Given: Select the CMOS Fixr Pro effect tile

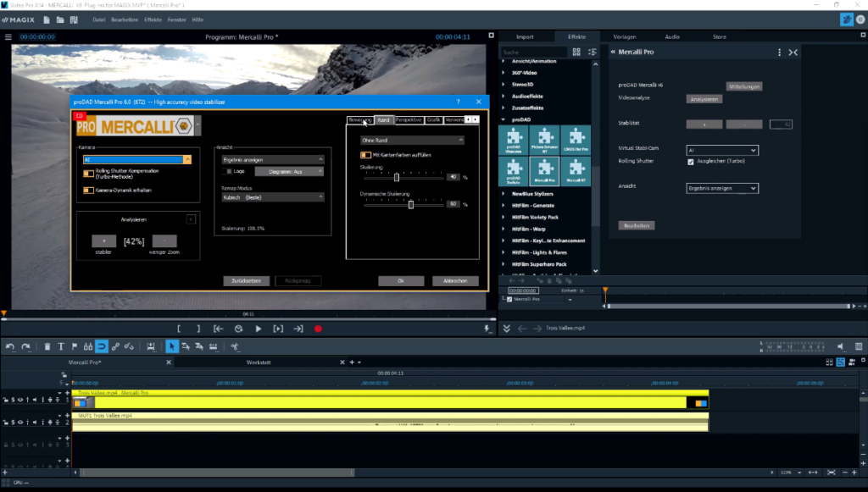Looking at the screenshot, I should coord(576,141).
